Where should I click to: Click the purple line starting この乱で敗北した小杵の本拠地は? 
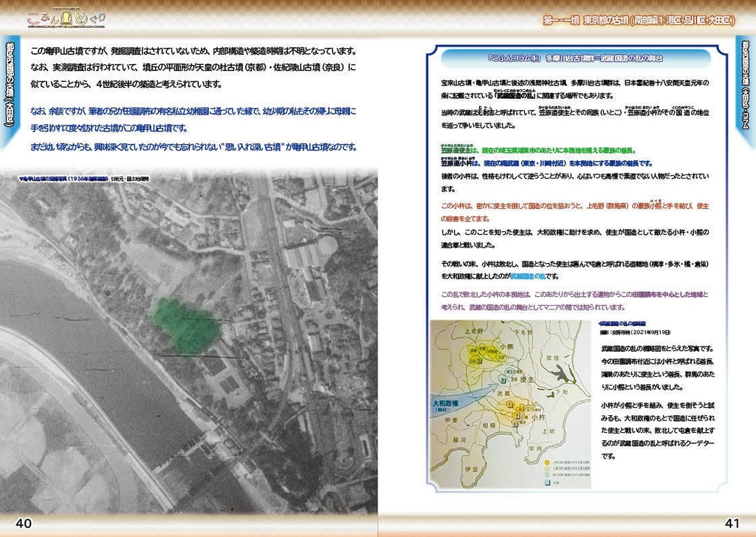[x=574, y=294]
